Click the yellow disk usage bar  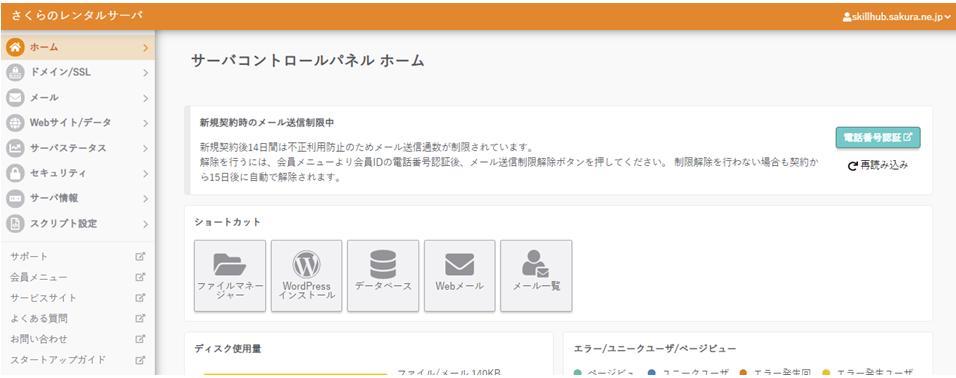pos(295,374)
